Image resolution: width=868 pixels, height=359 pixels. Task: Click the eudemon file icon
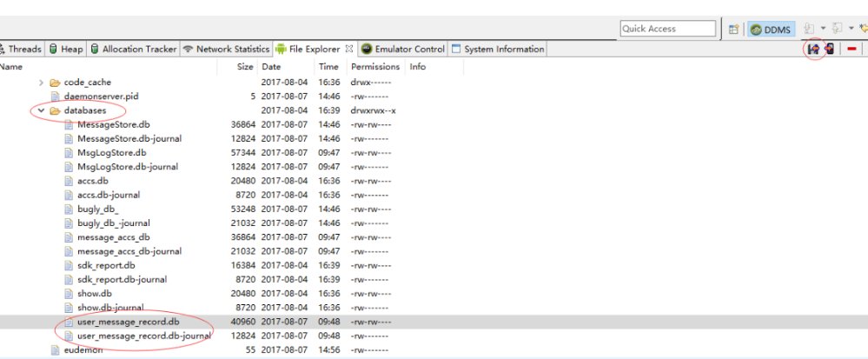(55, 350)
